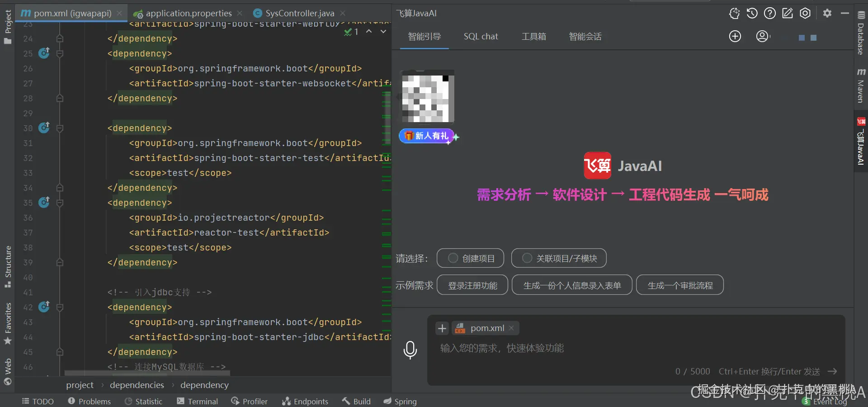Collapse the fold marker on line 42
This screenshot has width=868, height=407.
coord(60,307)
